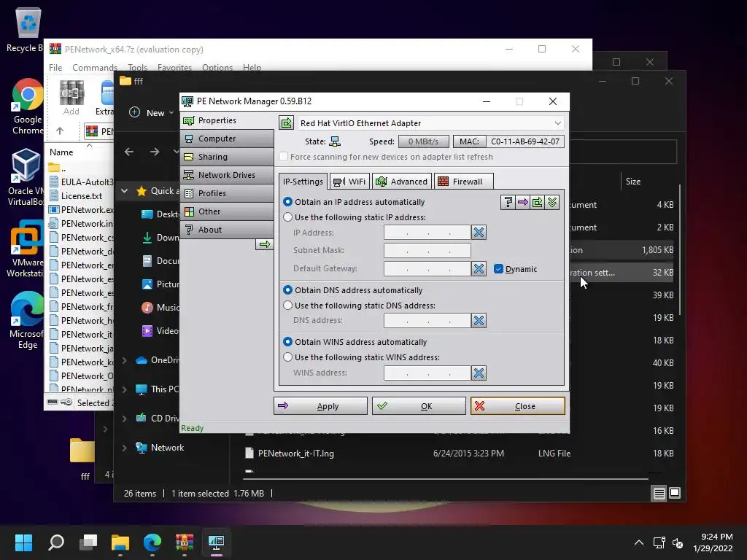
Task: Open File Explorer from taskbar
Action: click(x=120, y=542)
